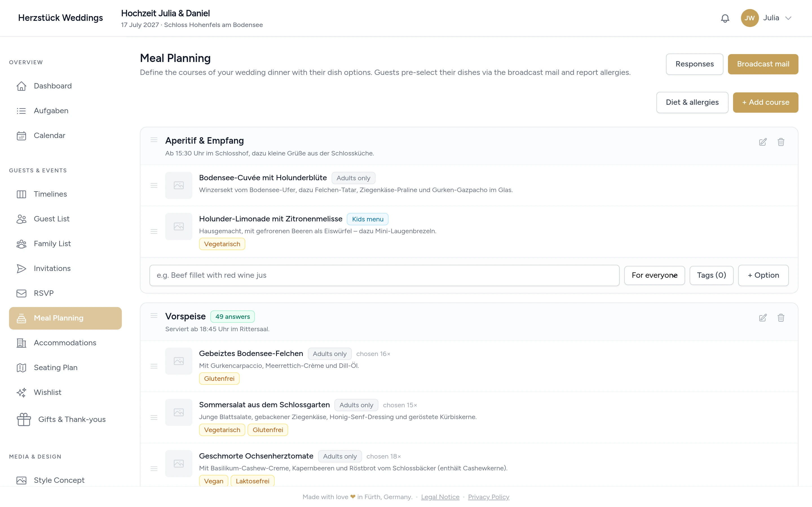Click the Vorspeise course trash icon

point(781,317)
